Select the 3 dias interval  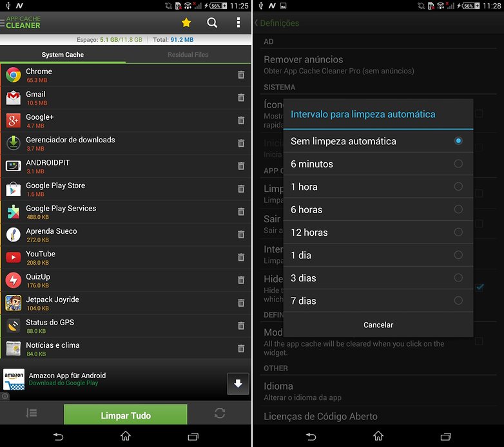pos(378,278)
